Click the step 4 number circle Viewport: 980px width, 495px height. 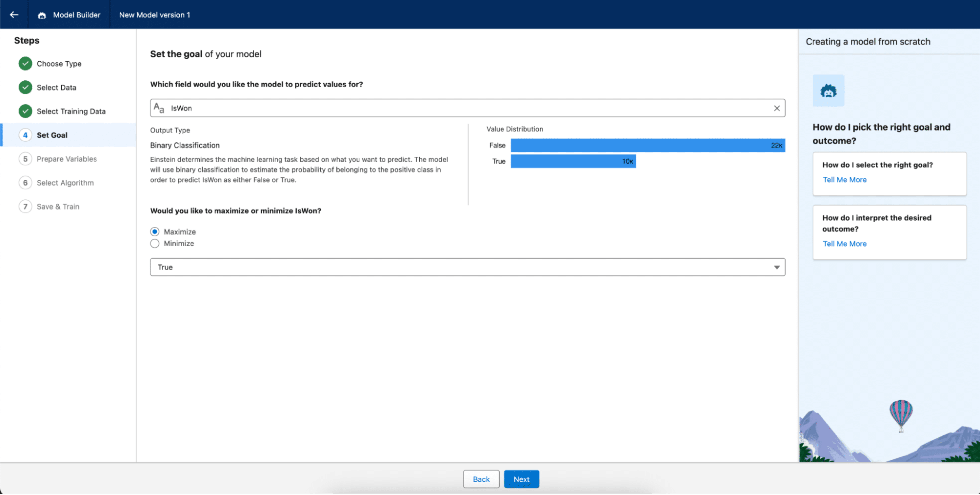click(x=25, y=135)
